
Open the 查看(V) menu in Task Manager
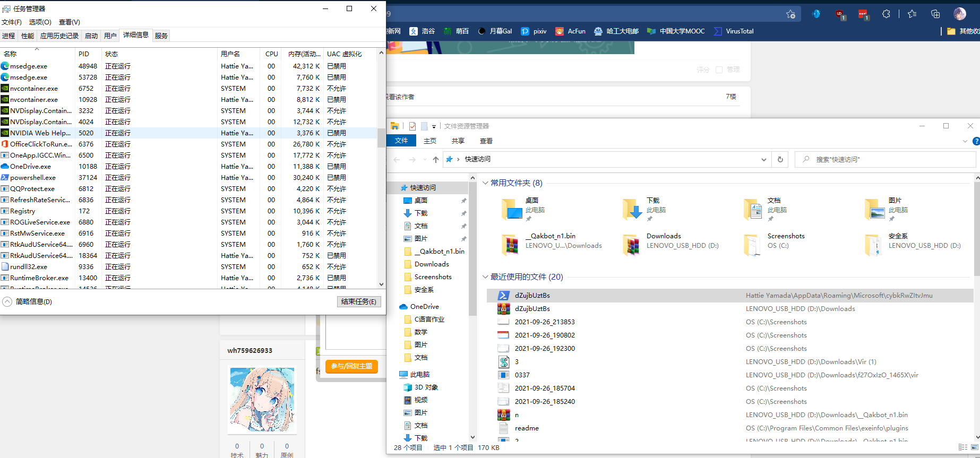pos(70,22)
